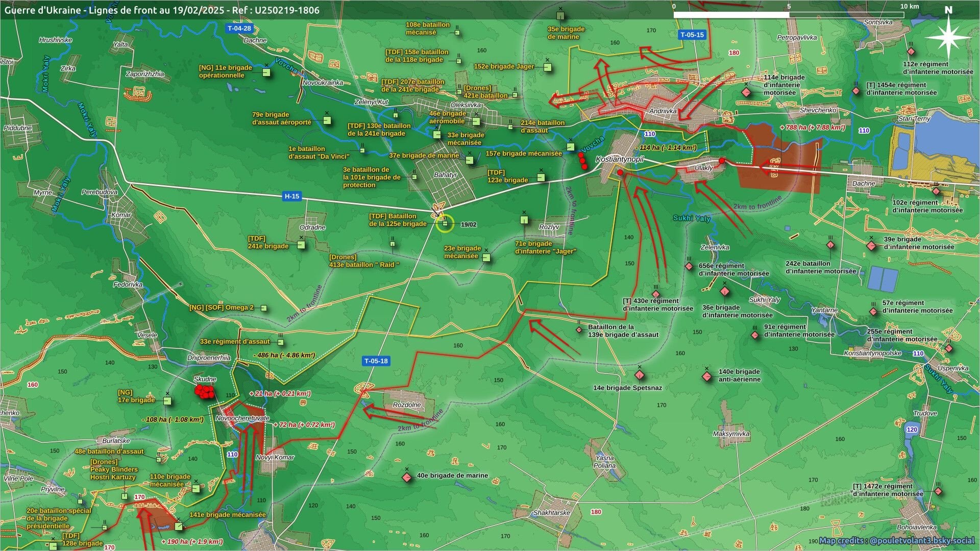
Task: Click the town label 'Shakhtarske'
Action: [x=551, y=512]
